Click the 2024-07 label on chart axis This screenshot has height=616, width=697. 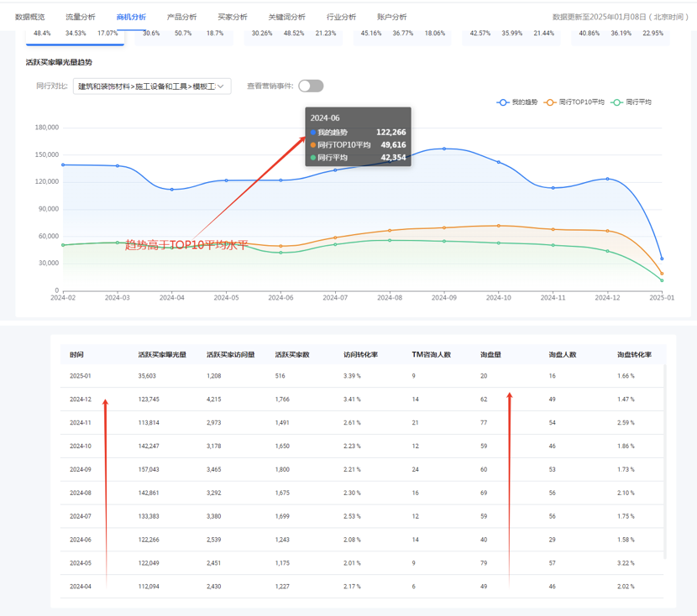pos(335,298)
